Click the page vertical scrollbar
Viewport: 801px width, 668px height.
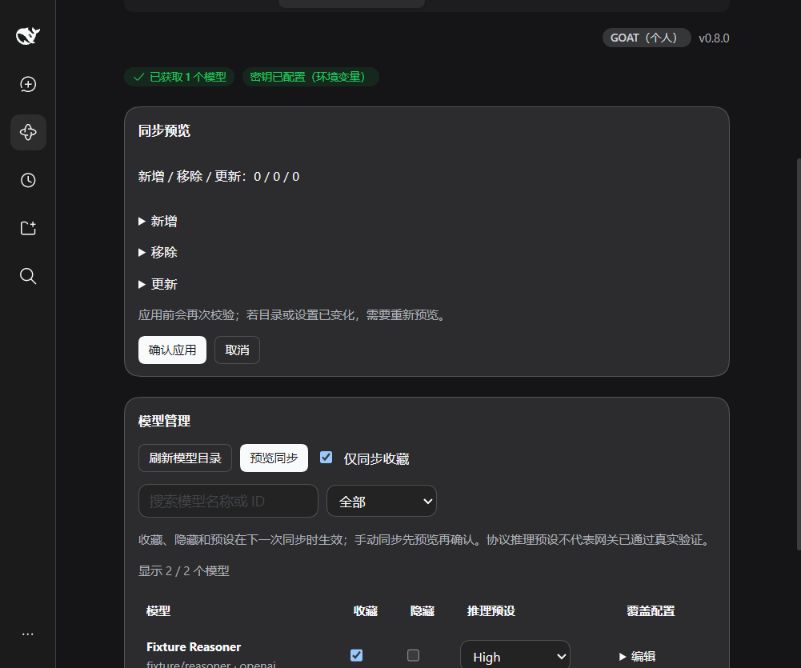coord(798,354)
